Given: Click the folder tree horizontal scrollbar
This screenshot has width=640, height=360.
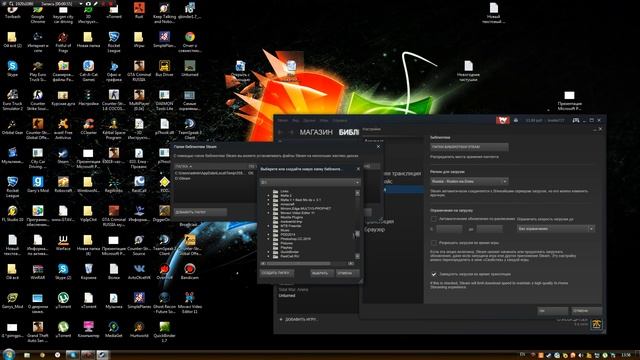Looking at the screenshot, I should tap(307, 263).
